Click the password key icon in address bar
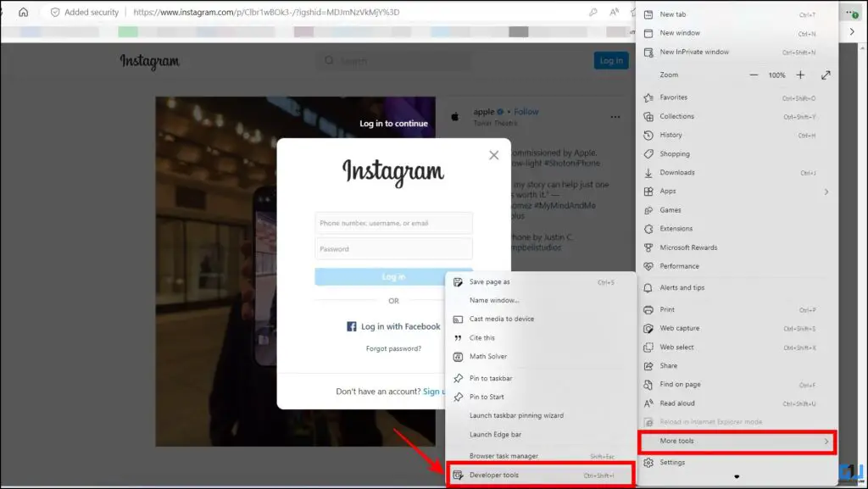Image resolution: width=868 pixels, height=489 pixels. coord(593,12)
